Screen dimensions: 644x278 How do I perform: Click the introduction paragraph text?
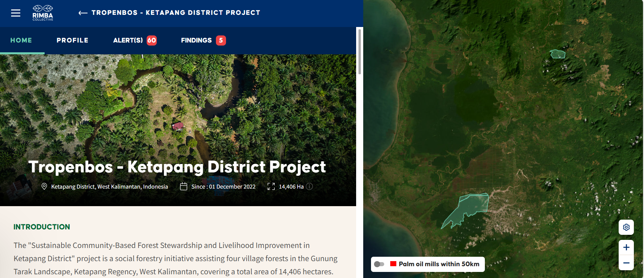(176, 259)
